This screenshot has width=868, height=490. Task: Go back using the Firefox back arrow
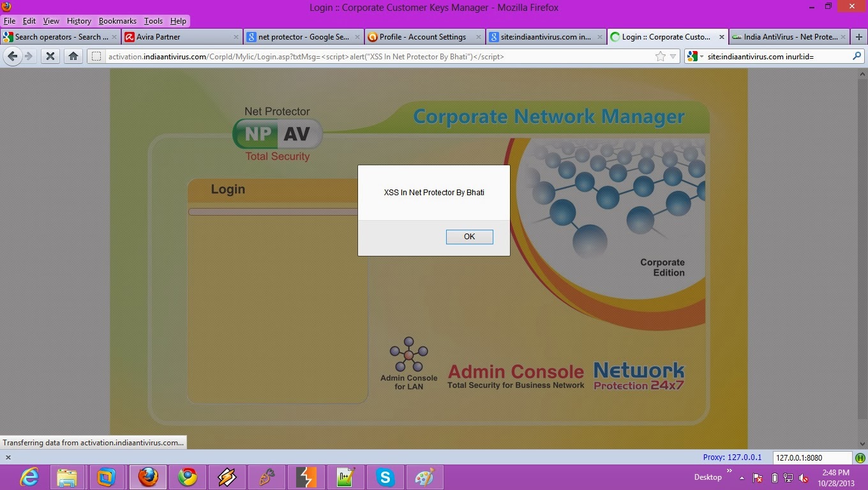pyautogui.click(x=13, y=56)
